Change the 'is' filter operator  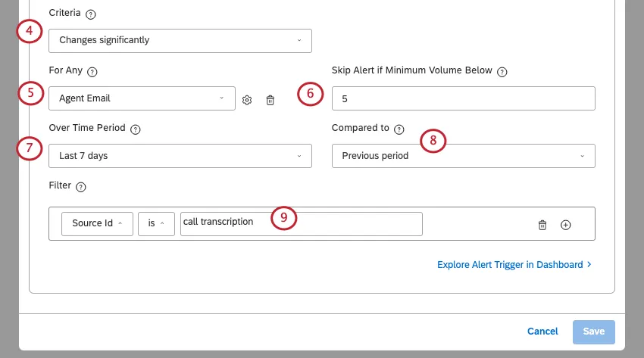156,223
